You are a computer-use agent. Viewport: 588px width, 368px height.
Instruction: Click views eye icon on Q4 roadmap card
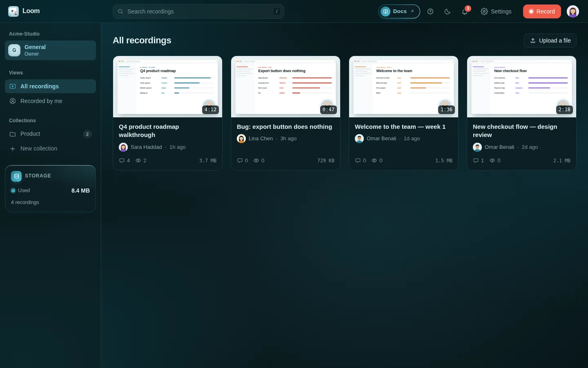coord(138,161)
